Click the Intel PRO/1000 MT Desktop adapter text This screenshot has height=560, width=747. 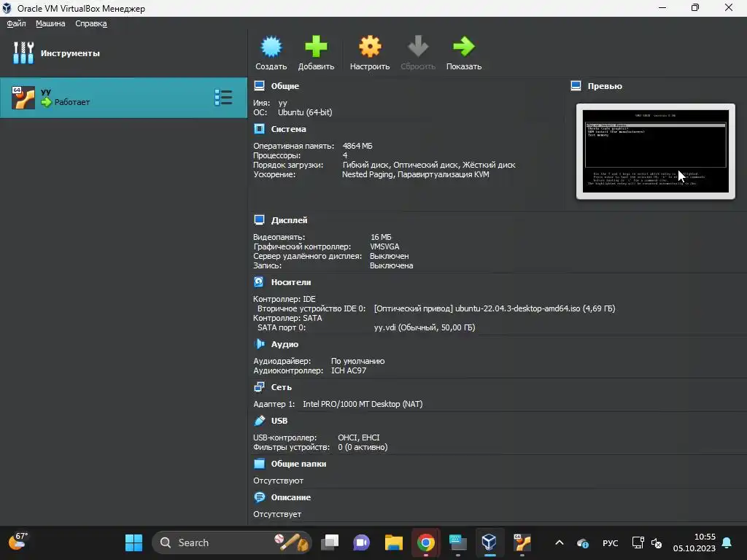[x=363, y=404]
